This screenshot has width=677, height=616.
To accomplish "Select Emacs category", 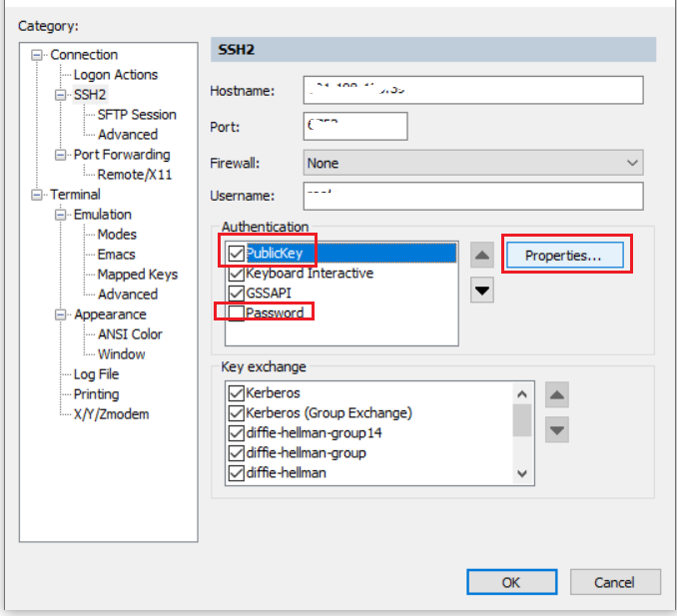I will click(x=116, y=255).
